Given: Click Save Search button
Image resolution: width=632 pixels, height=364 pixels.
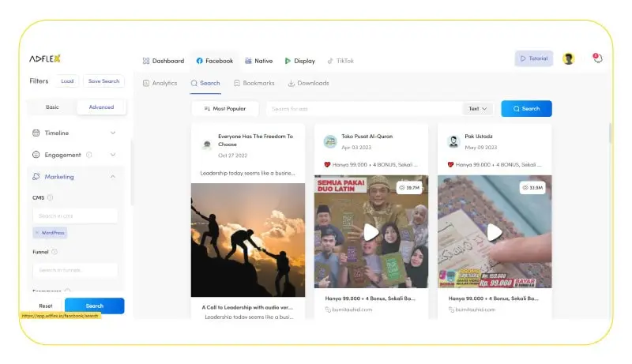Looking at the screenshot, I should [x=104, y=81].
